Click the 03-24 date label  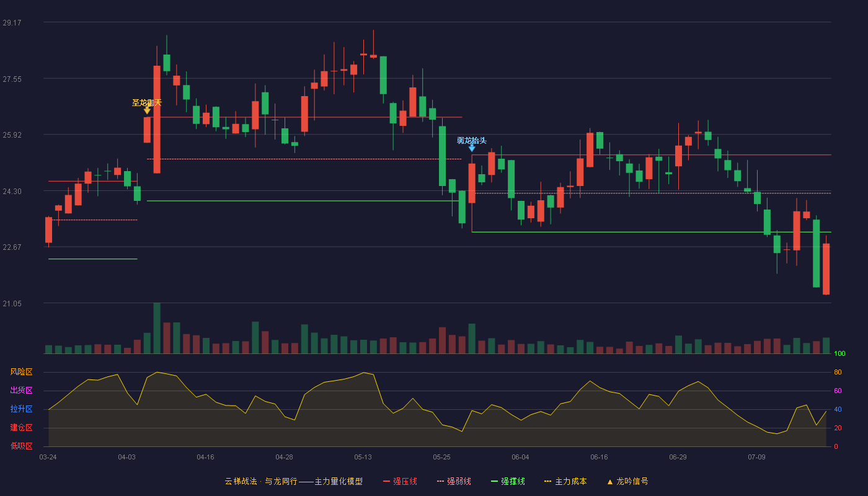[48, 457]
